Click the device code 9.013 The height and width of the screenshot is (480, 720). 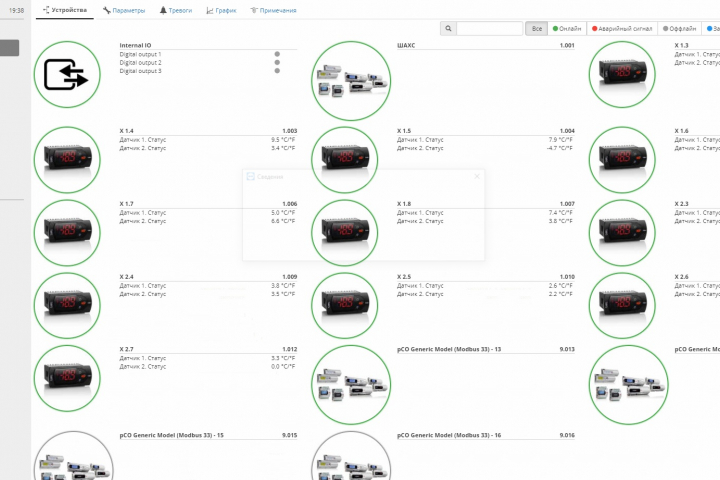click(x=567, y=349)
